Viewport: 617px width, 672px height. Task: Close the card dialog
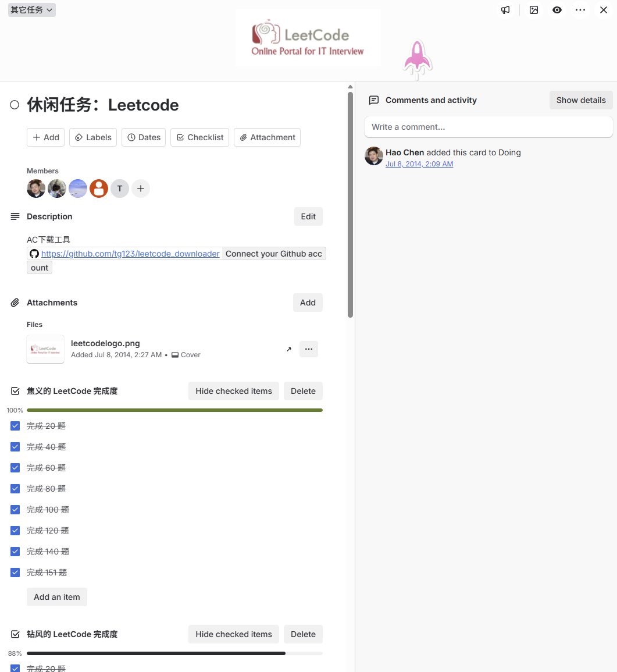[604, 10]
